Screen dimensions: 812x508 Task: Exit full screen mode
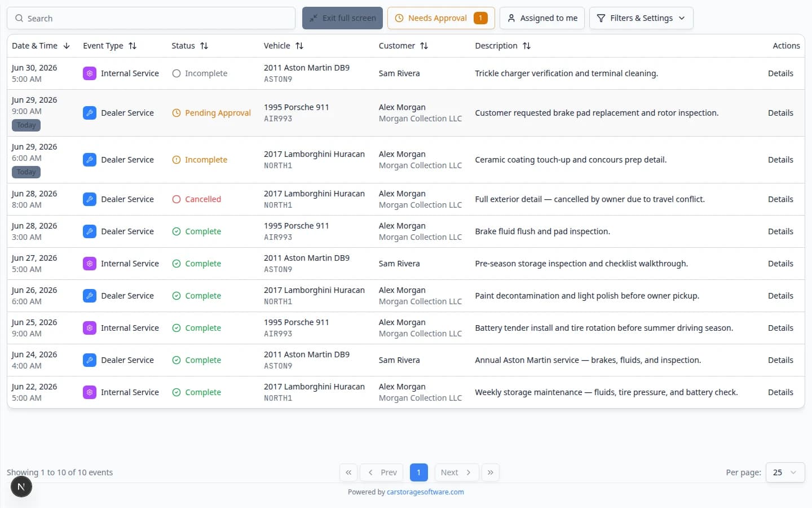[342, 18]
